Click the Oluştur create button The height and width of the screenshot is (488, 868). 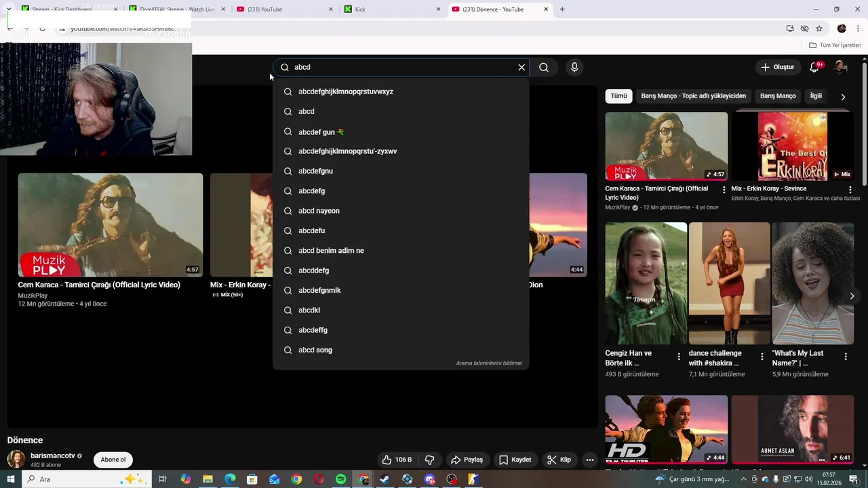777,67
